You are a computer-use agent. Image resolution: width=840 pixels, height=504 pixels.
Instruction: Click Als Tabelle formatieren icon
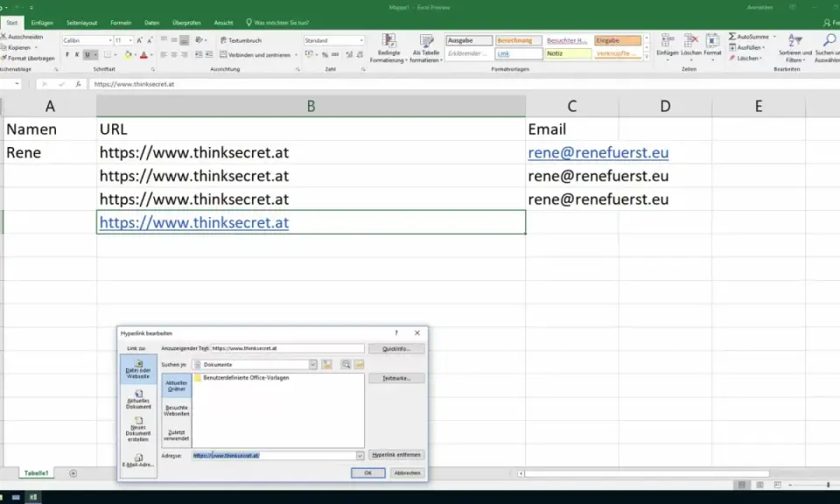point(426,41)
